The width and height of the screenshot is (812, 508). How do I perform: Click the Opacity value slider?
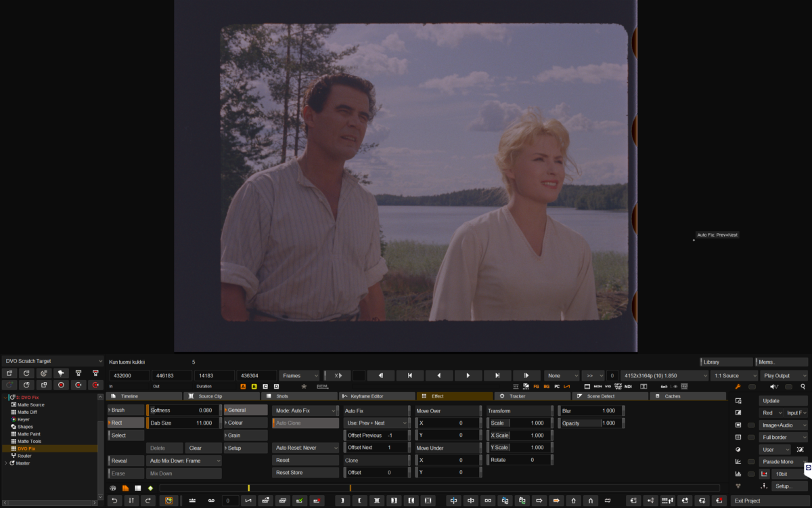tap(591, 423)
